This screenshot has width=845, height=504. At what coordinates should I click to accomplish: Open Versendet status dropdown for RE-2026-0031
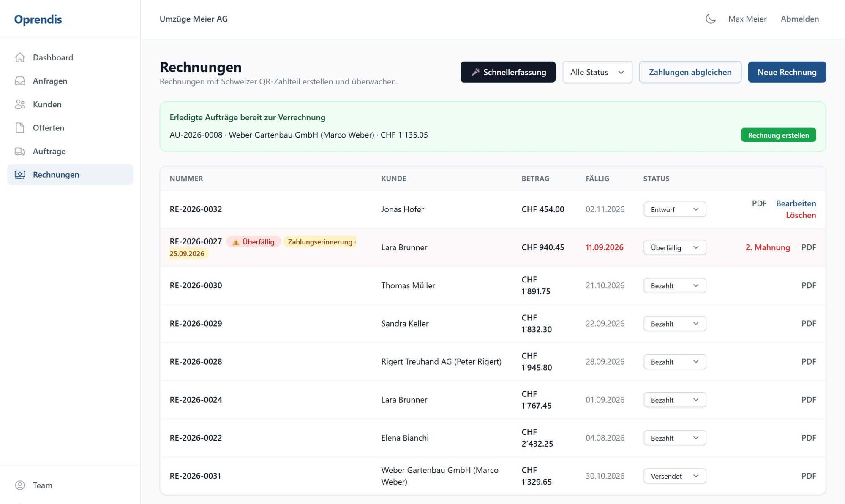click(x=675, y=476)
